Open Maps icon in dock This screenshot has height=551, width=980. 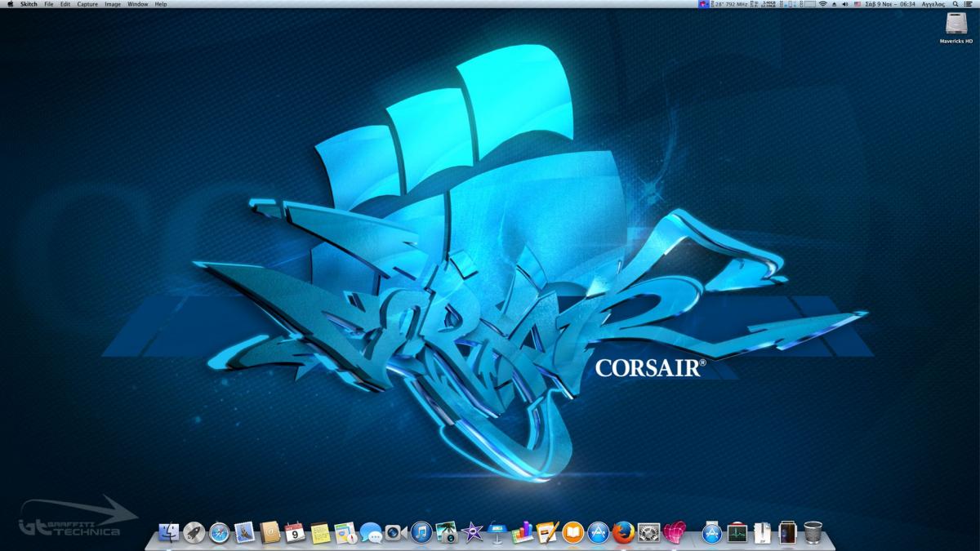coord(345,533)
